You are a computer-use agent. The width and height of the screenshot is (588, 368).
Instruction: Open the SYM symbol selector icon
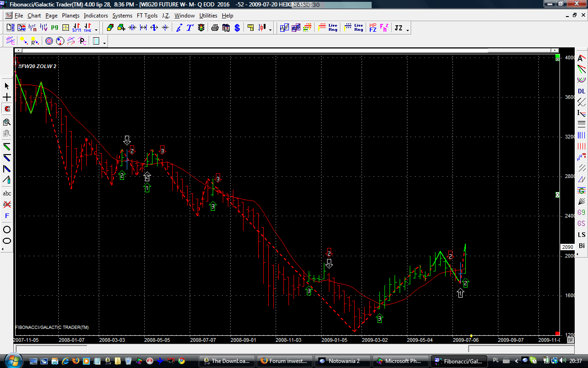point(76,28)
